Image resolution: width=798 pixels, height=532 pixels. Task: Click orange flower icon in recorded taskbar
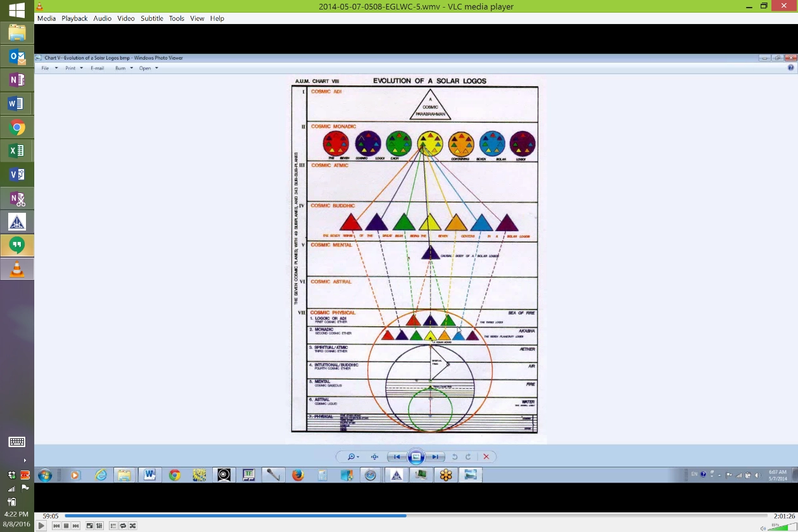[446, 474]
